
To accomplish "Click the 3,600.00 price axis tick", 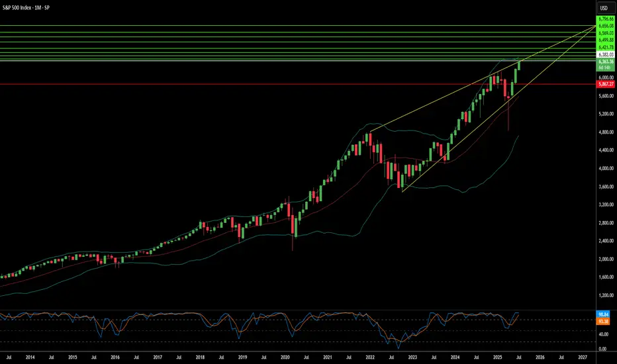I will (606, 187).
